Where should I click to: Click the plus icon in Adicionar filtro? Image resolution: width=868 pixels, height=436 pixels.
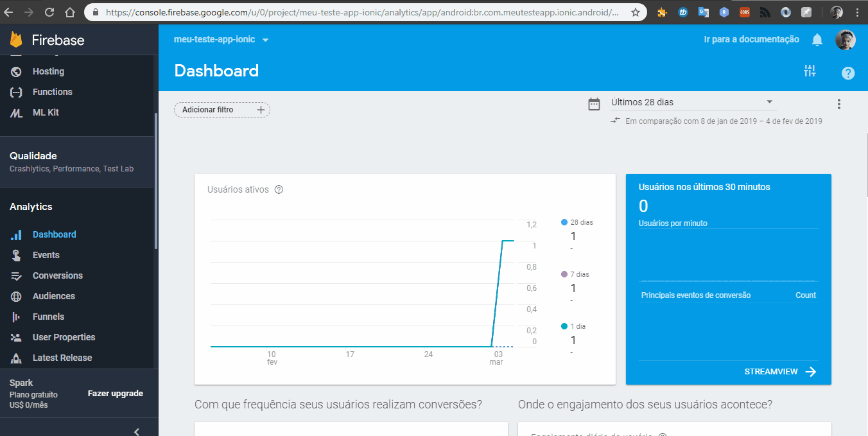click(x=261, y=110)
